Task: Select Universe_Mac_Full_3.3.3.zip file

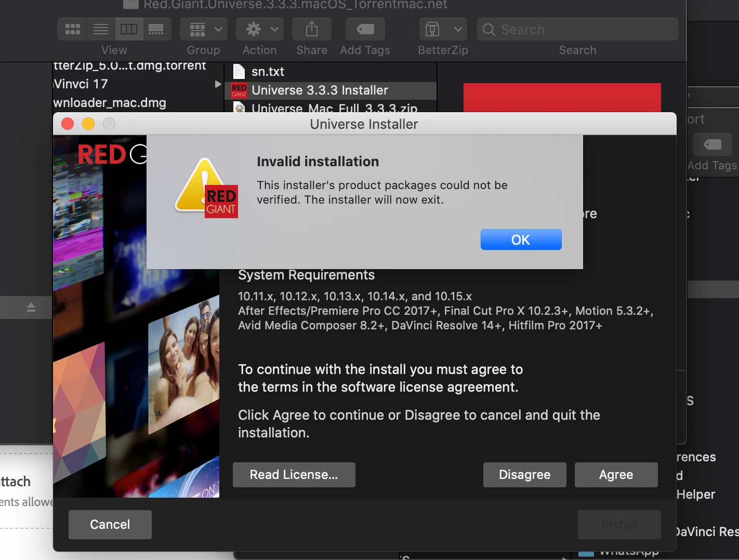Action: (331, 107)
